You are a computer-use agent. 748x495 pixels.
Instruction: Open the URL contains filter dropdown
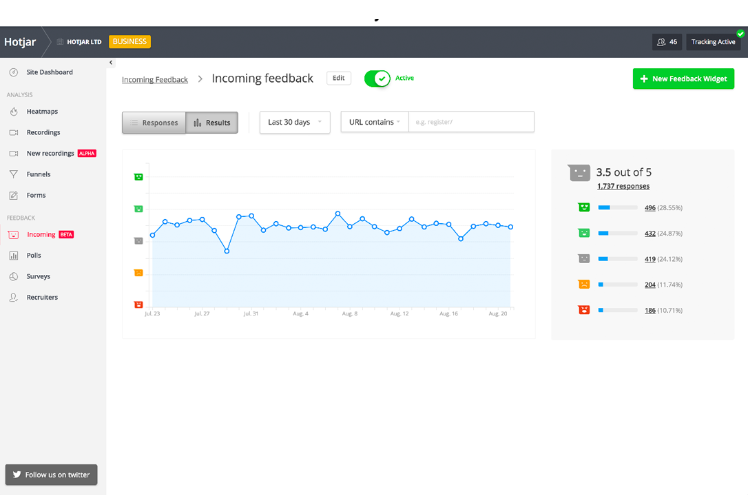coord(374,122)
